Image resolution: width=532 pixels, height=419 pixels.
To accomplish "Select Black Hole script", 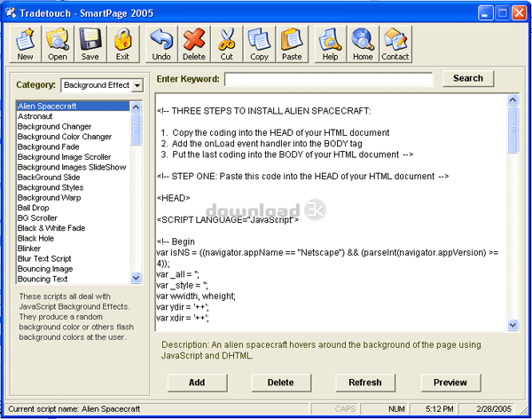I will tap(73, 238).
